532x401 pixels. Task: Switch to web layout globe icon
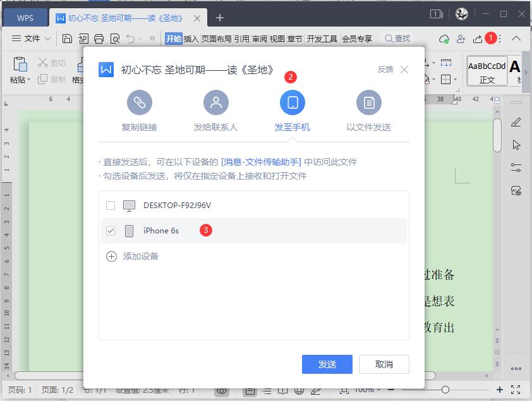(299, 391)
